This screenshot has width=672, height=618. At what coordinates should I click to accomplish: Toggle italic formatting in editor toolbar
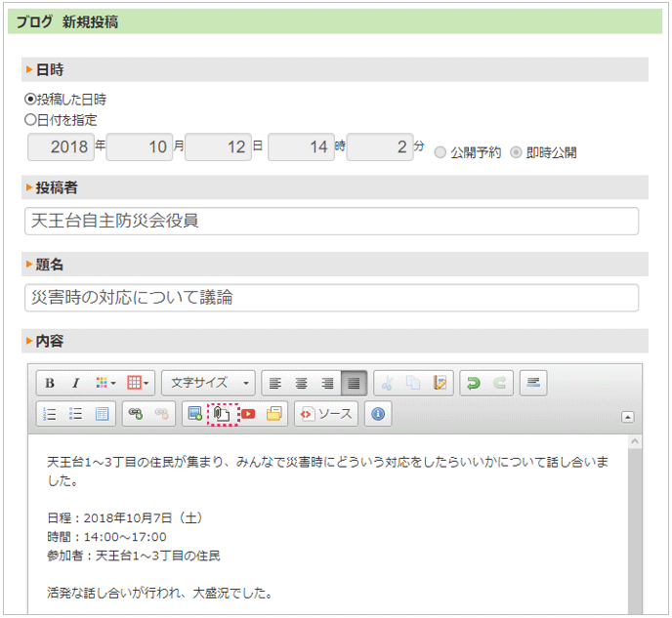74,383
